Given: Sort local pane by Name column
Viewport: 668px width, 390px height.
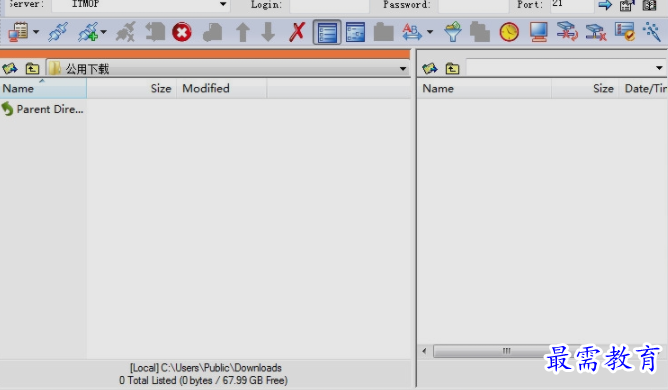Looking at the screenshot, I should coord(43,88).
